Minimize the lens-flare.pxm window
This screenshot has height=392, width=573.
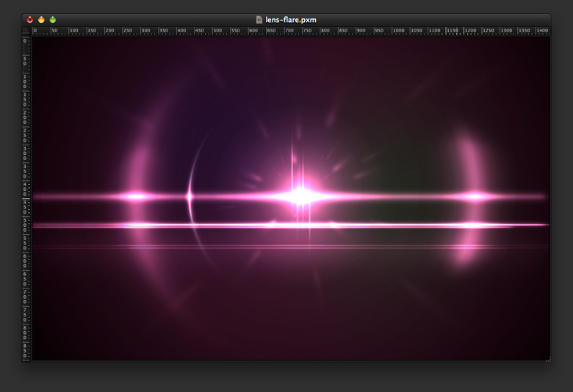click(x=41, y=20)
